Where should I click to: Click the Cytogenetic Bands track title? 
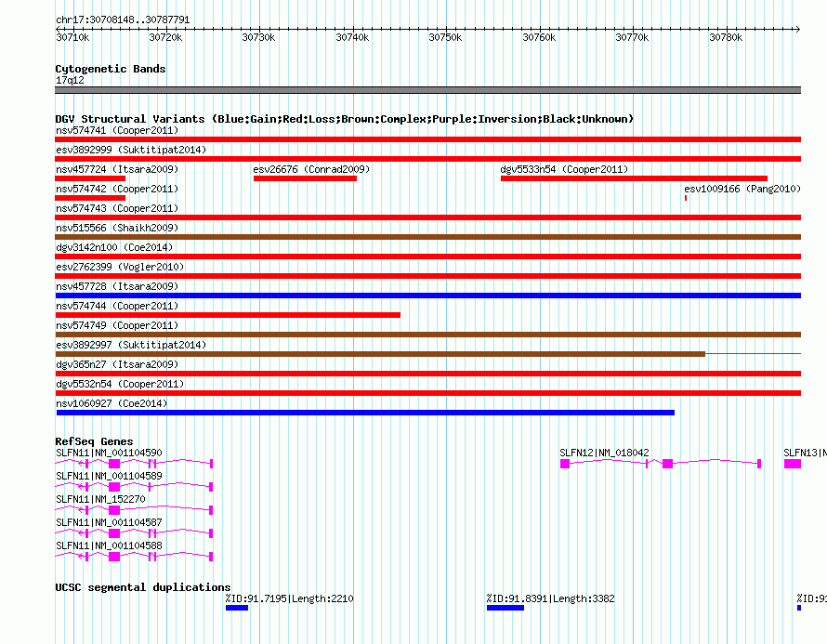(111, 69)
